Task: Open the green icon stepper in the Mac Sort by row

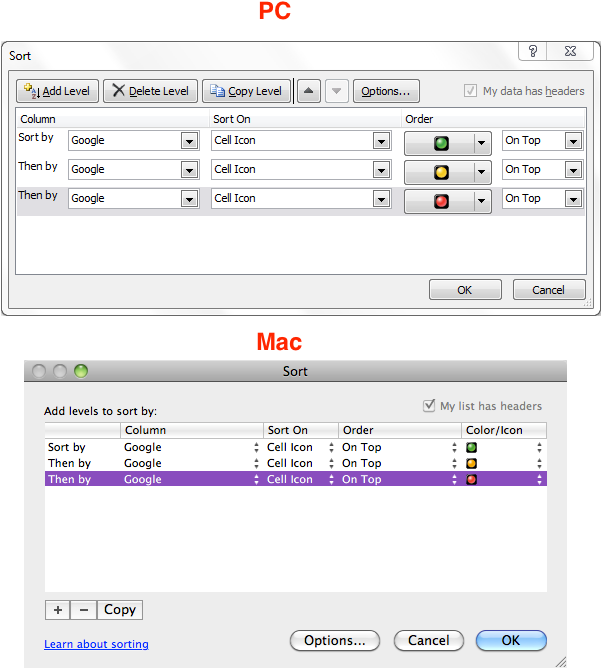Action: [540, 447]
